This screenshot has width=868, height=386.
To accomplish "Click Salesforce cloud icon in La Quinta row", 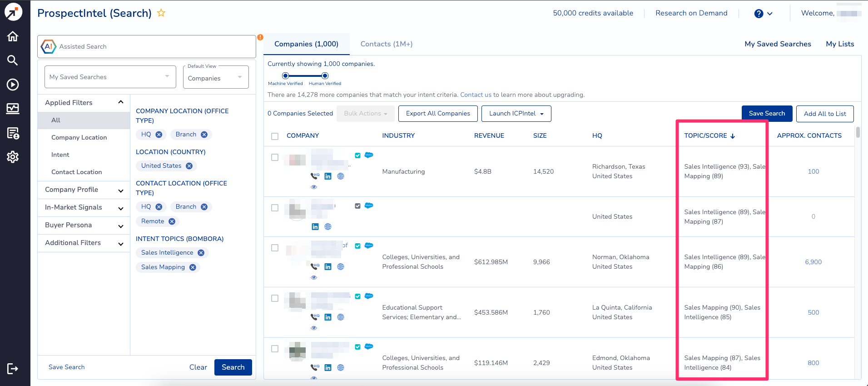I will (x=369, y=296).
